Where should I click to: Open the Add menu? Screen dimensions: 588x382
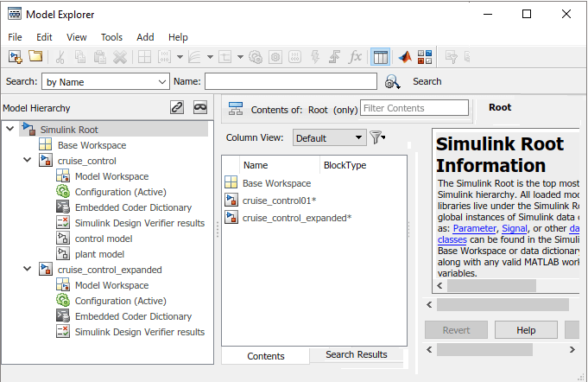[x=145, y=37]
